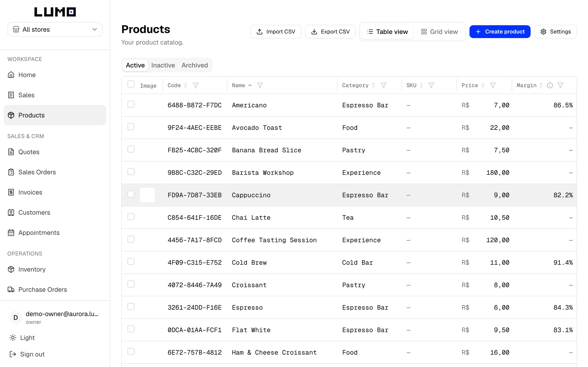Open the Code column filter icon
The height and width of the screenshot is (367, 588).
coord(196,85)
